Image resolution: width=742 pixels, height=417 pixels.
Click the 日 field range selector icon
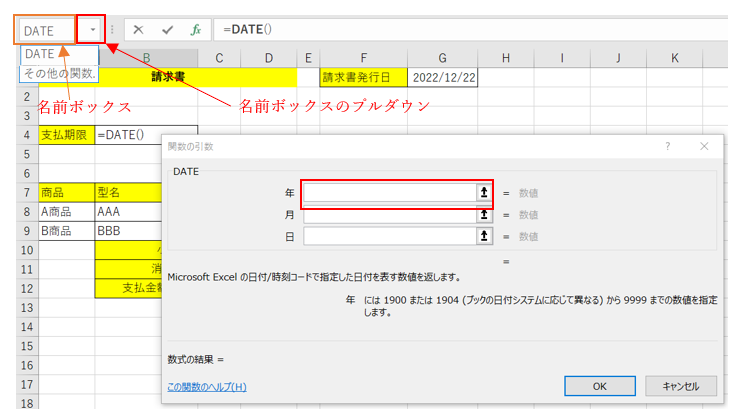pyautogui.click(x=485, y=236)
